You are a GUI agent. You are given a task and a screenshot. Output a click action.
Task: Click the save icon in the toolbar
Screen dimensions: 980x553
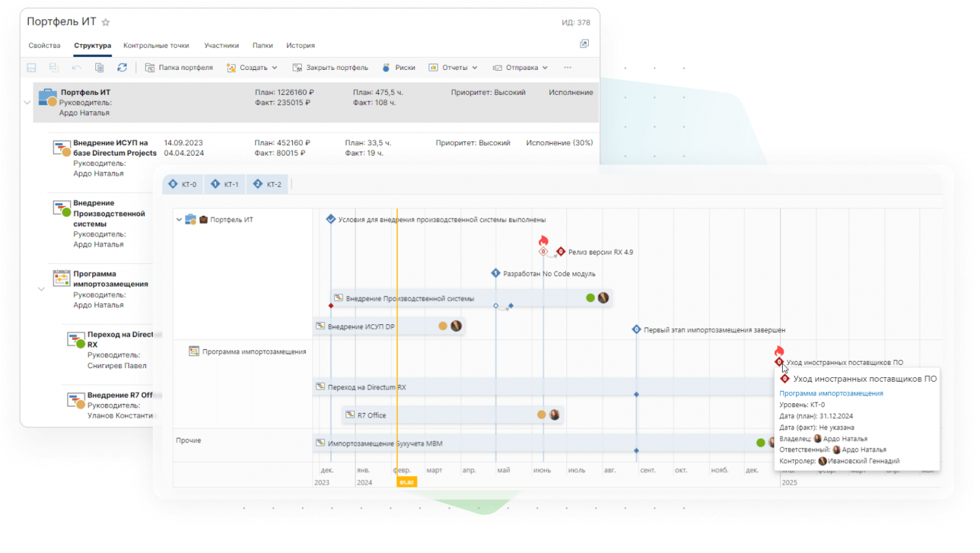click(31, 67)
